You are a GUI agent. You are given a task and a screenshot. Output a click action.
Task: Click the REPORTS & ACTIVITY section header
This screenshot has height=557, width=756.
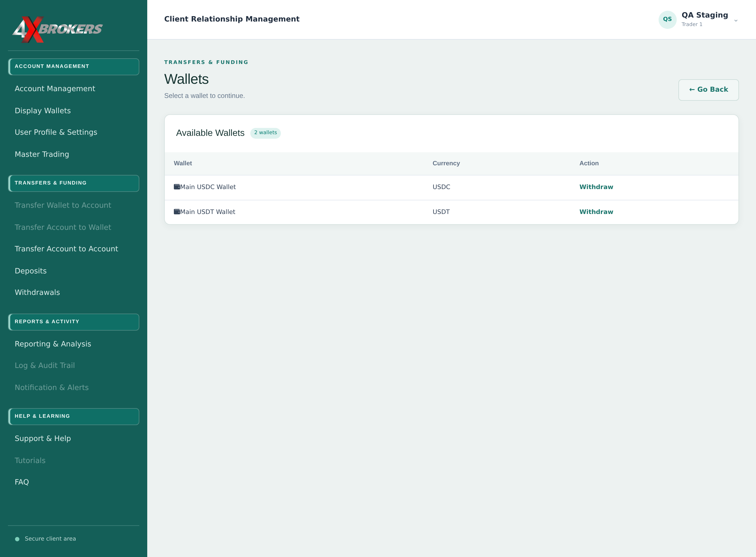[x=74, y=322]
